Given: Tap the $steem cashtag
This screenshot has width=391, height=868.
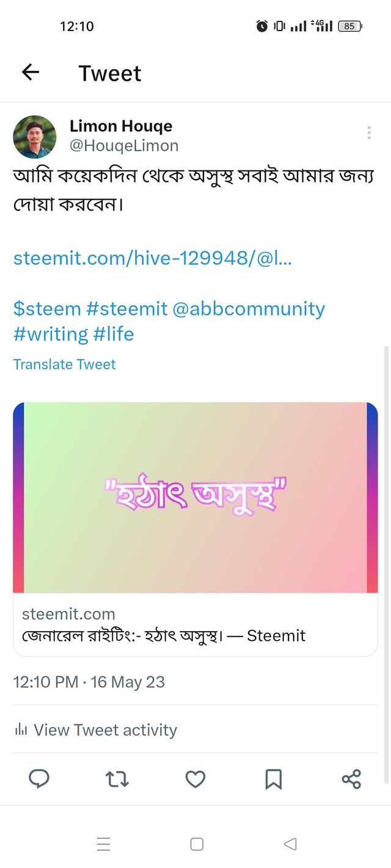Looking at the screenshot, I should (x=47, y=309).
